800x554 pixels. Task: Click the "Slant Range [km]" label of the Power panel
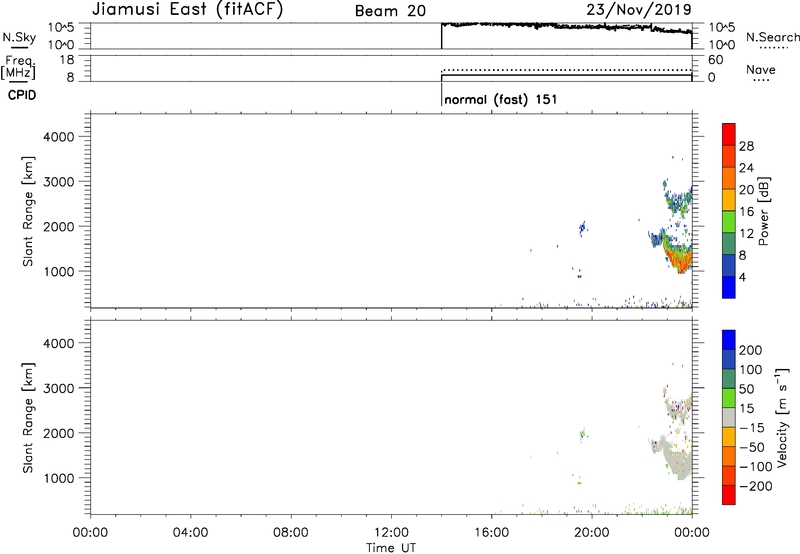[x=28, y=211]
